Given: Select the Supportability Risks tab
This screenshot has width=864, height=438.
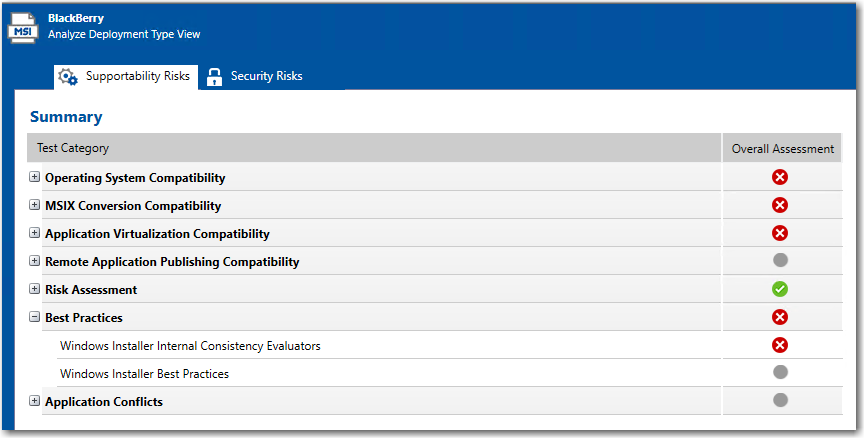Looking at the screenshot, I should coord(137,76).
